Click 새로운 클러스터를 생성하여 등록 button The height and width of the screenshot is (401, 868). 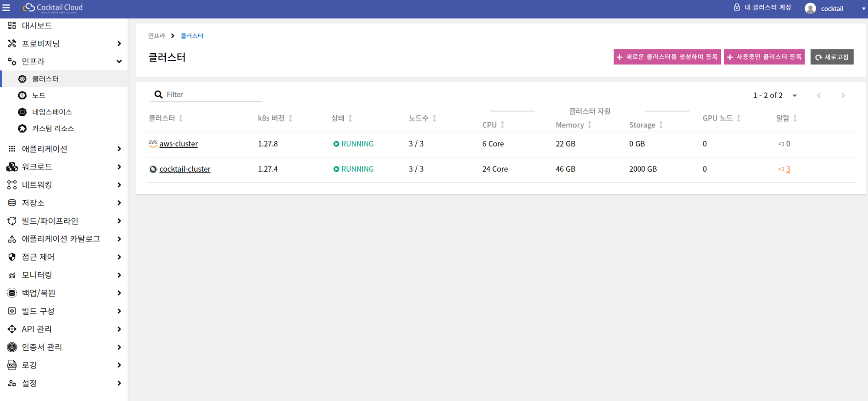667,57
